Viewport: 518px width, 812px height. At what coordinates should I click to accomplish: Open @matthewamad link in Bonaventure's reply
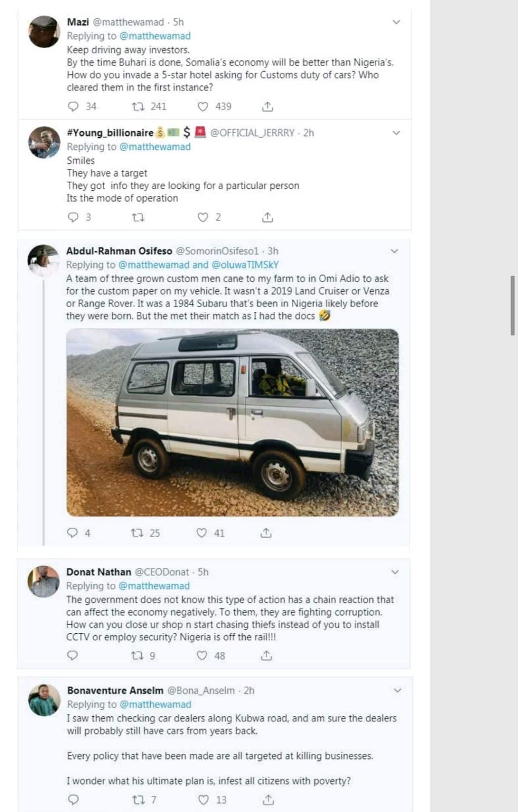coord(156,704)
